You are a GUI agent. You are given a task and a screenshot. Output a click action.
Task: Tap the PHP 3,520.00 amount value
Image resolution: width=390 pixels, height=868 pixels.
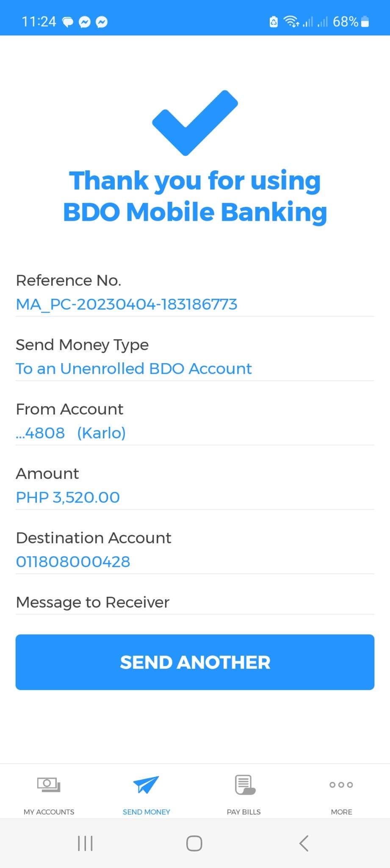(x=68, y=497)
